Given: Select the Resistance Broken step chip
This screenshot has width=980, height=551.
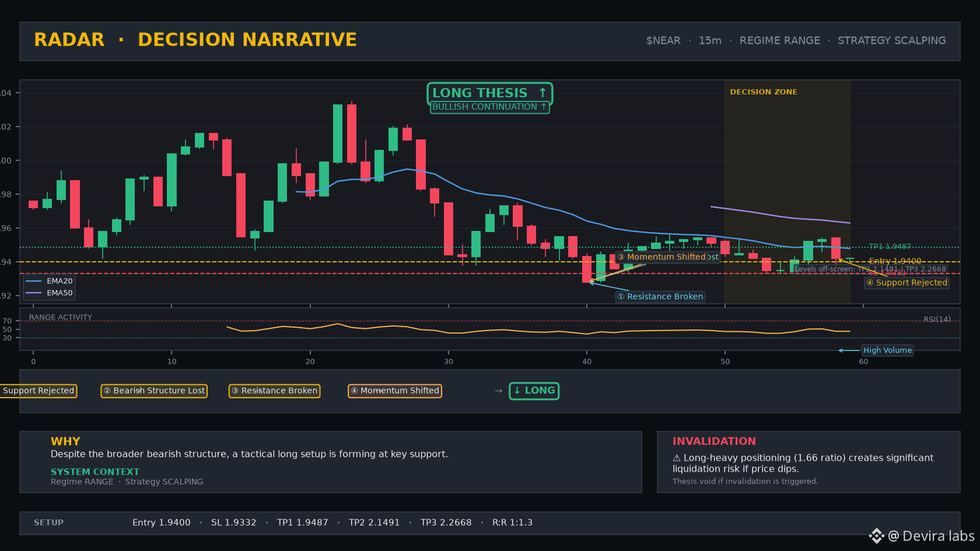Looking at the screenshot, I should click(x=274, y=391).
